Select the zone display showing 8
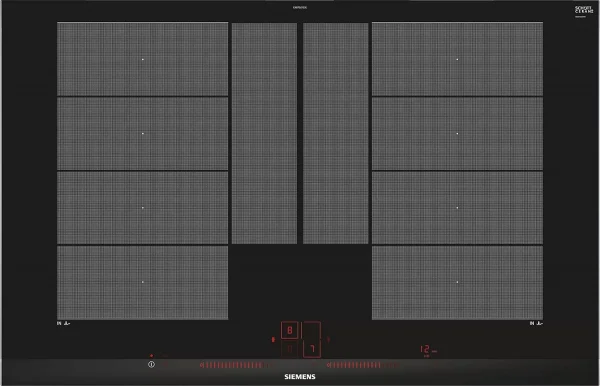 click(289, 330)
